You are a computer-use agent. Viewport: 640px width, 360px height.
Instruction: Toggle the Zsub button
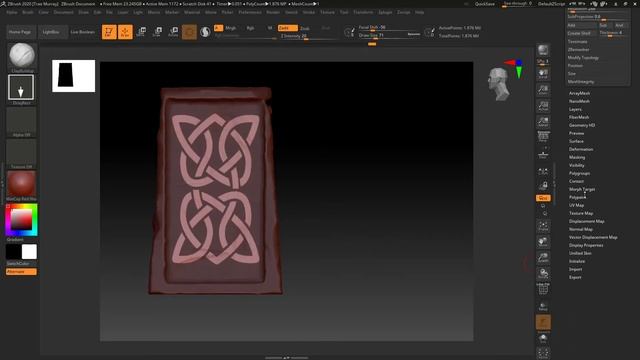pos(304,28)
